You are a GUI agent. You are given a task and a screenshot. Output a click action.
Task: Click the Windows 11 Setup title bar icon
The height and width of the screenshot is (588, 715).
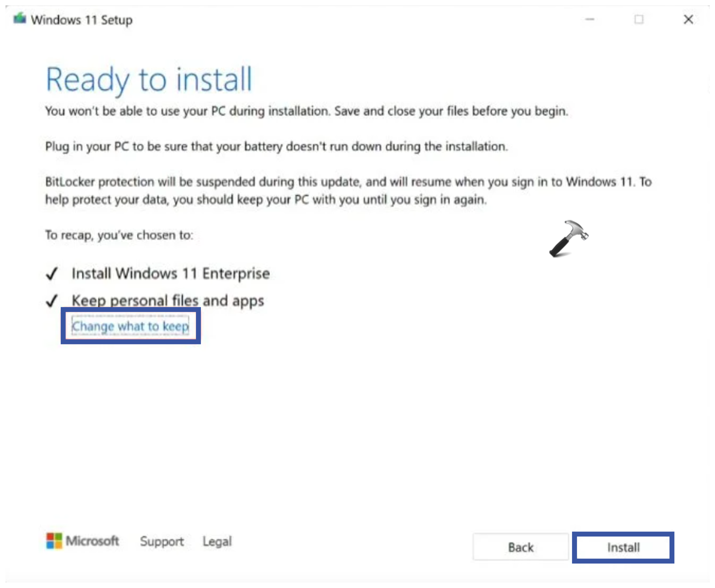click(20, 19)
